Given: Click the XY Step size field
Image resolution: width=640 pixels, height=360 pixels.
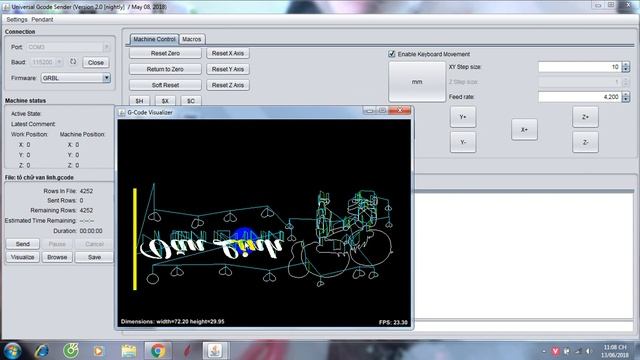Looking at the screenshot, I should [x=580, y=67].
